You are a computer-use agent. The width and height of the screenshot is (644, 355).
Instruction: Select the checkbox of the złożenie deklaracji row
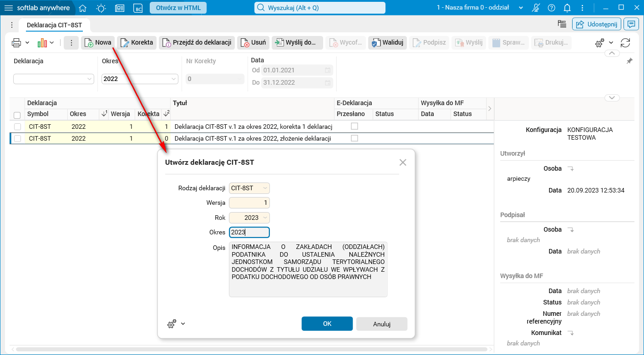pos(17,138)
